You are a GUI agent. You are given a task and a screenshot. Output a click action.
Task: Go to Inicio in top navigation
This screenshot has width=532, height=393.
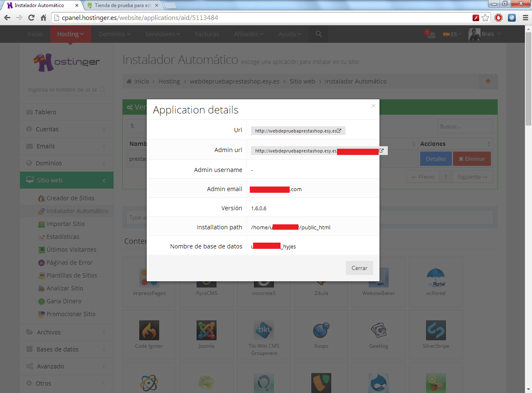point(35,34)
